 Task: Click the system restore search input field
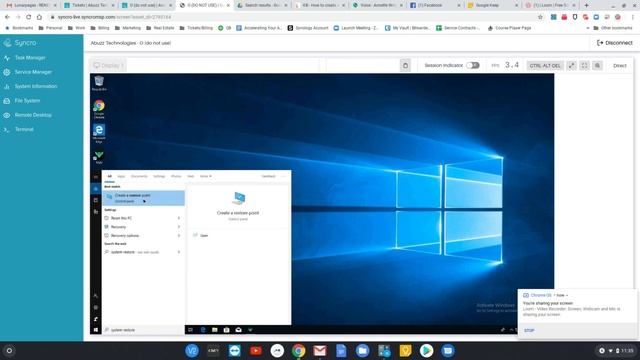point(143,330)
